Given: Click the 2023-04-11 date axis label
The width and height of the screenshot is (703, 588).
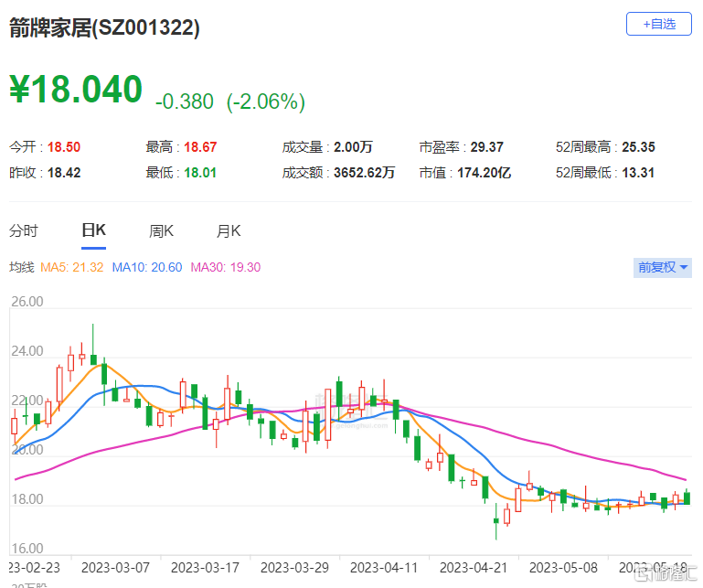Looking at the screenshot, I should (384, 568).
